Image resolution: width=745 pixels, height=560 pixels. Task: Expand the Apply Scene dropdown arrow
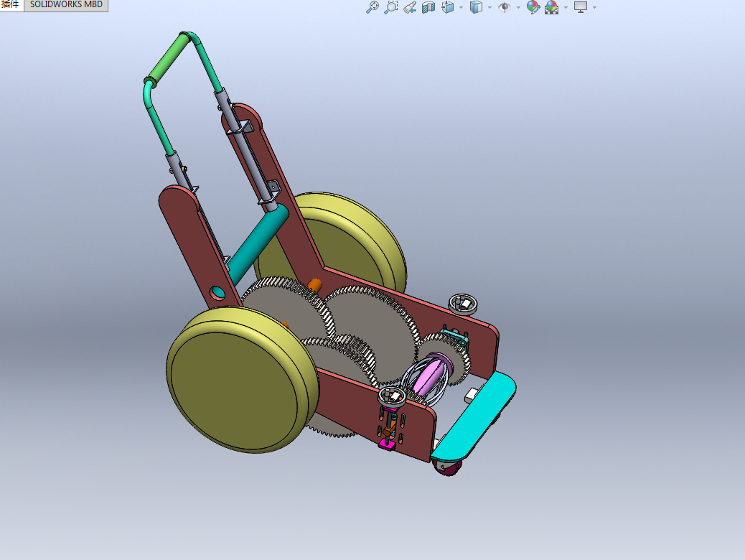(x=566, y=8)
